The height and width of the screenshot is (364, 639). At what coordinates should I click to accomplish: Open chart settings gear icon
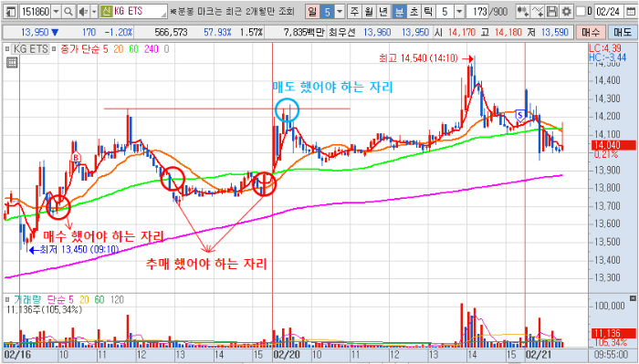(567, 11)
